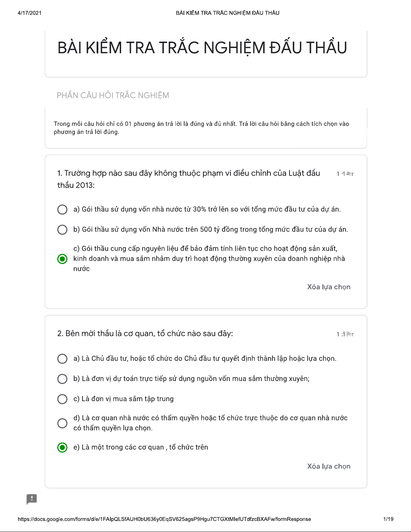Click Xóa lựa chọn under question 2
Viewport: 411px width, 532px height.
[328, 466]
